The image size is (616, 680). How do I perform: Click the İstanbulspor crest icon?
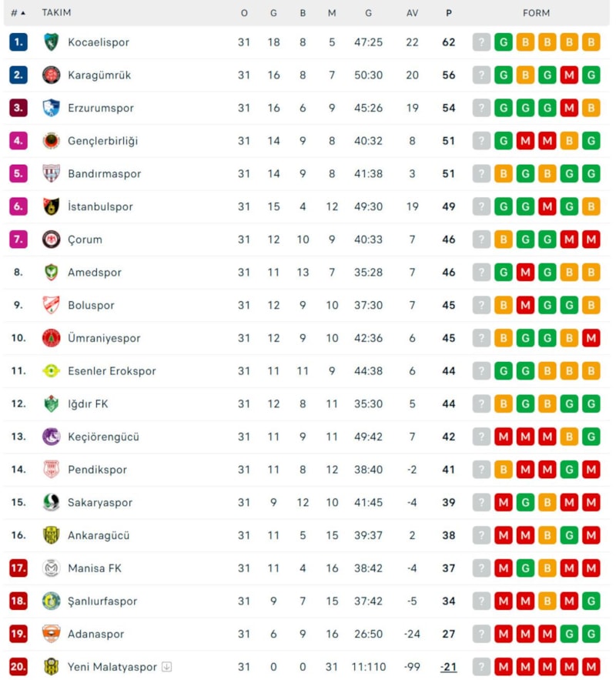51,206
